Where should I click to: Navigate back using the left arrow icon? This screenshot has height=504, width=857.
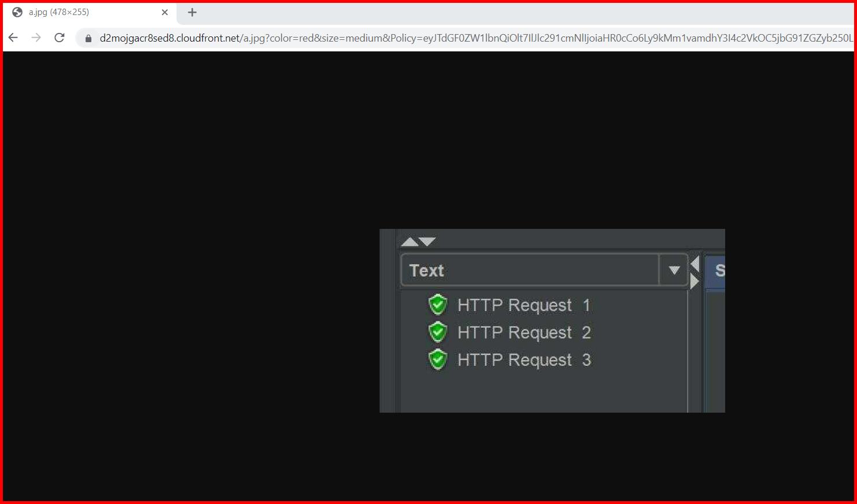click(x=13, y=37)
